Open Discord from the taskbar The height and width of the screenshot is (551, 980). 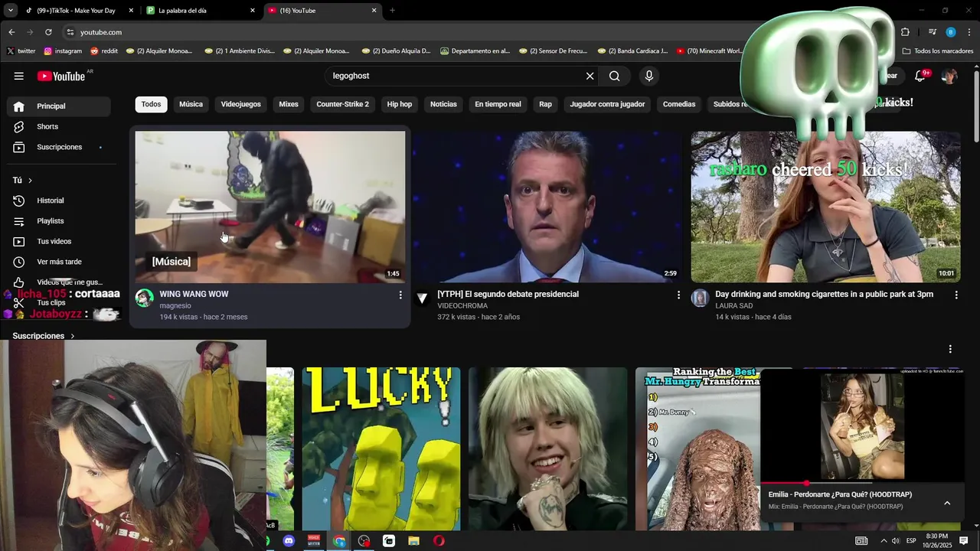pos(289,541)
